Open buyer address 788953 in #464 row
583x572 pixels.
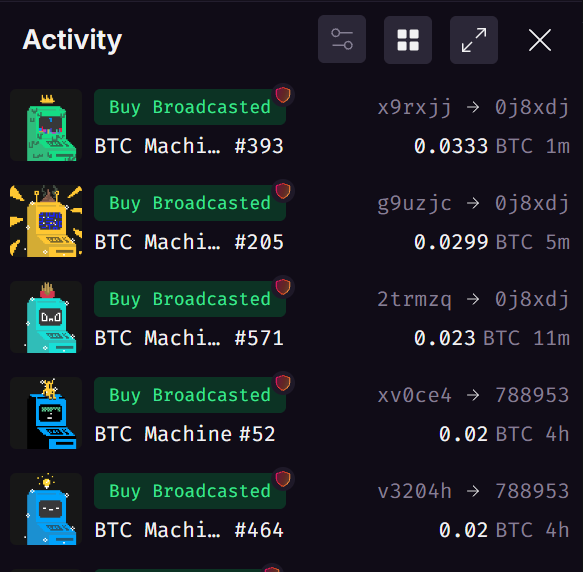[x=532, y=491]
